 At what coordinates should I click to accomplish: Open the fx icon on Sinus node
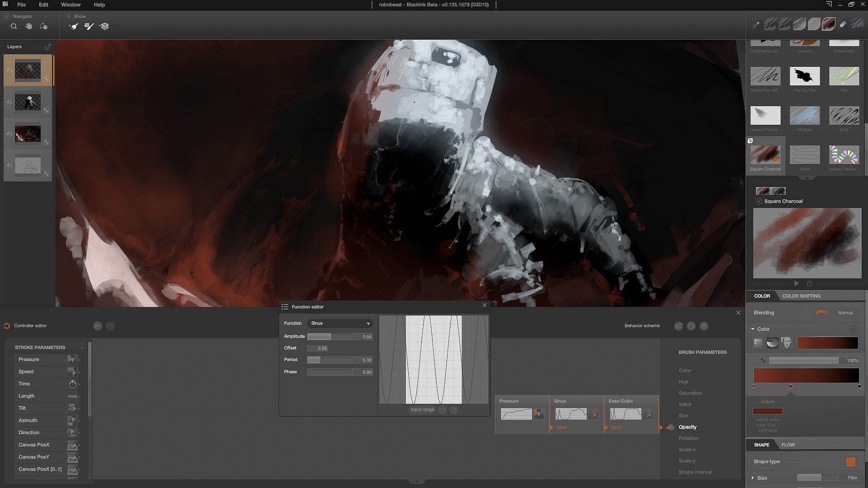coord(594,414)
